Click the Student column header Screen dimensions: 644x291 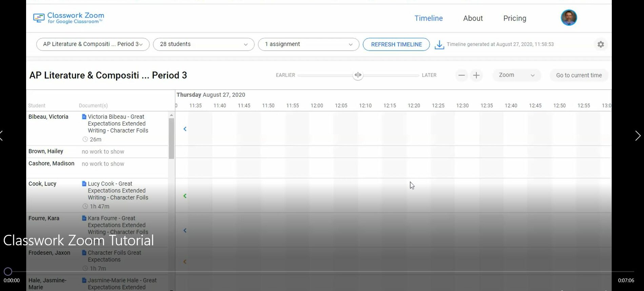point(37,106)
